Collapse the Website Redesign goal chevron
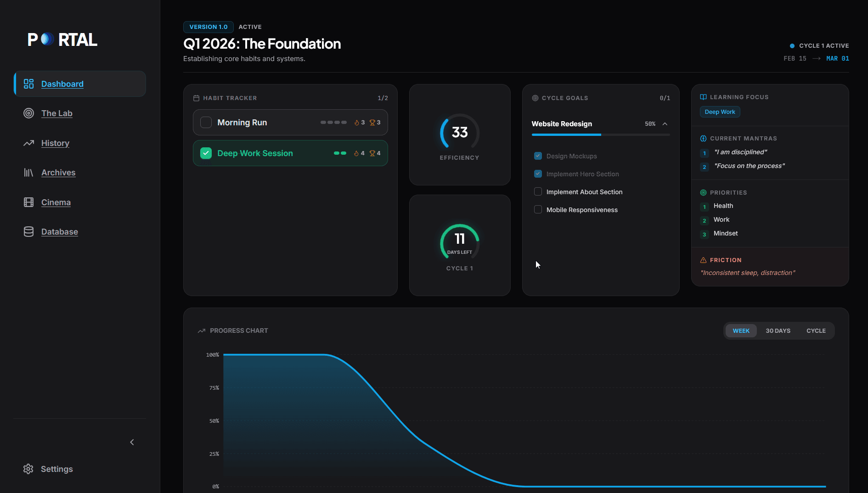 pyautogui.click(x=665, y=124)
